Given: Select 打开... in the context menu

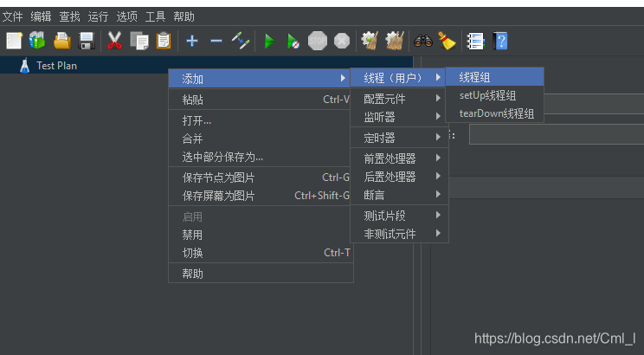Looking at the screenshot, I should click(261, 120).
